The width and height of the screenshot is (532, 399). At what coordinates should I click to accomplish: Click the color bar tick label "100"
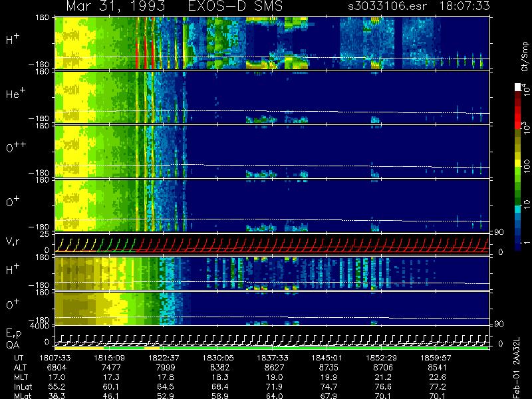(527, 166)
